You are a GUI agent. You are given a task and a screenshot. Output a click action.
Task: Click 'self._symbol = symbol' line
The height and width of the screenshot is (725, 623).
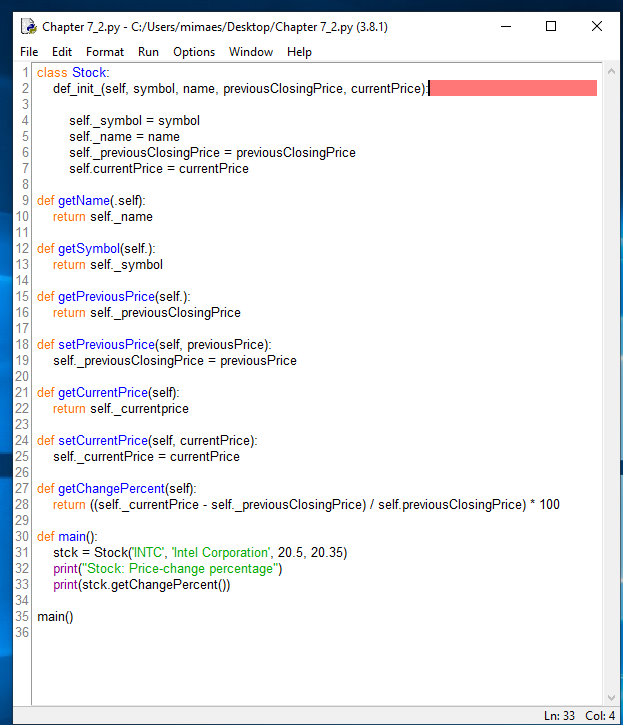click(135, 121)
